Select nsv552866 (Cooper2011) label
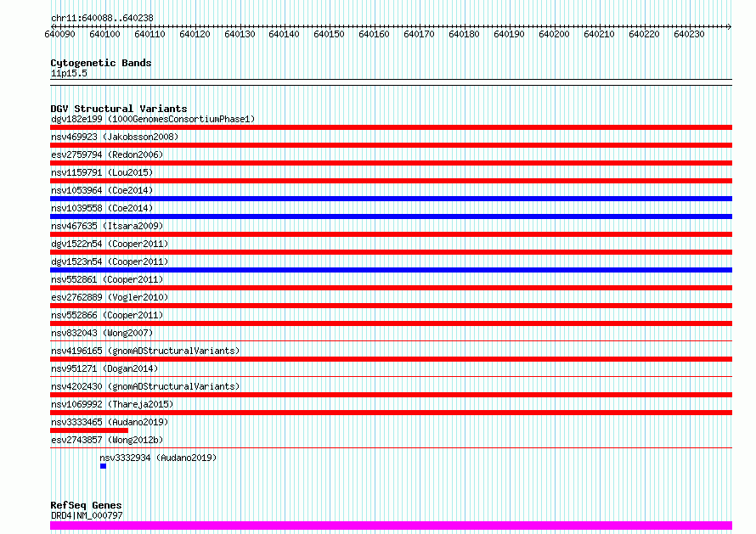Screen dimensions: 756x534 click(x=107, y=315)
